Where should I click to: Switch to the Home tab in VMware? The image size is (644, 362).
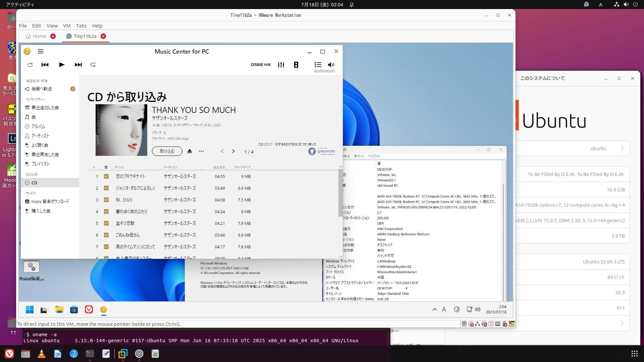pyautogui.click(x=36, y=36)
